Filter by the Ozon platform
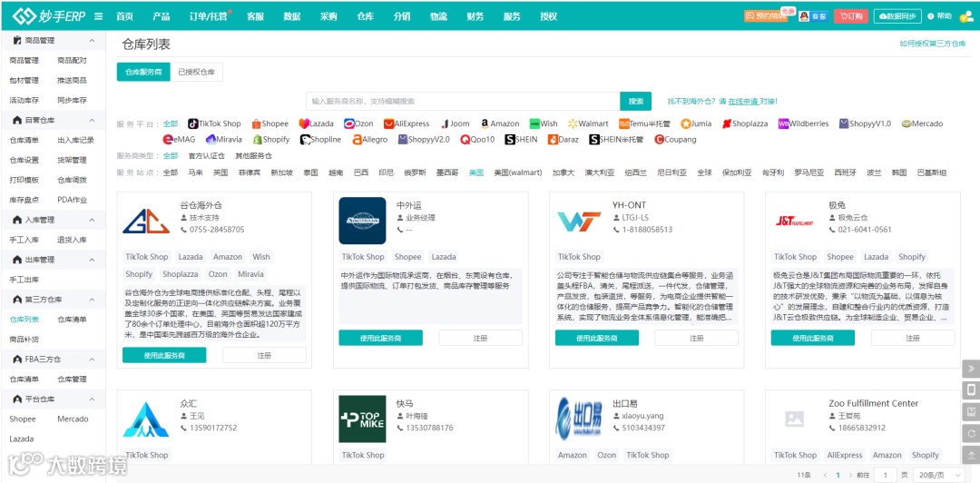 (x=358, y=123)
